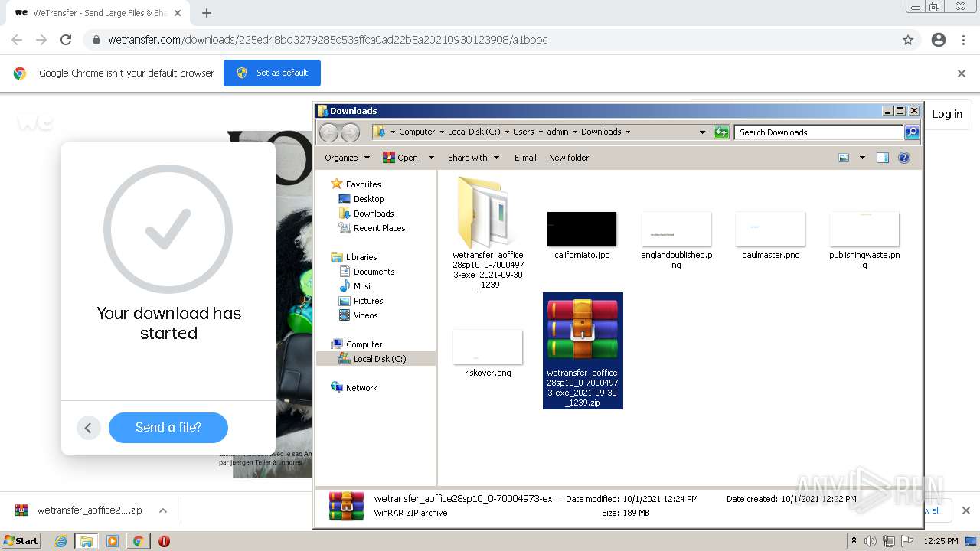Click the Send a file? button

[168, 427]
